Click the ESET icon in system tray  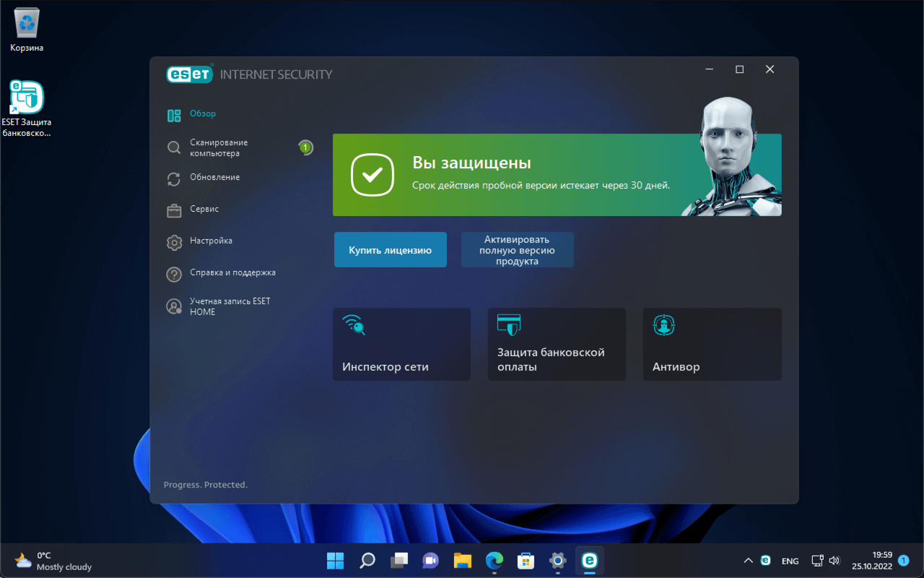(765, 560)
